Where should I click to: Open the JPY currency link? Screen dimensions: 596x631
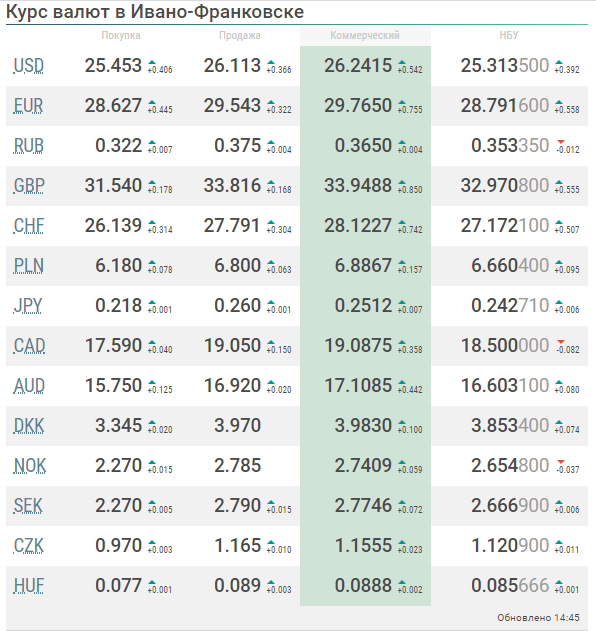tap(27, 306)
